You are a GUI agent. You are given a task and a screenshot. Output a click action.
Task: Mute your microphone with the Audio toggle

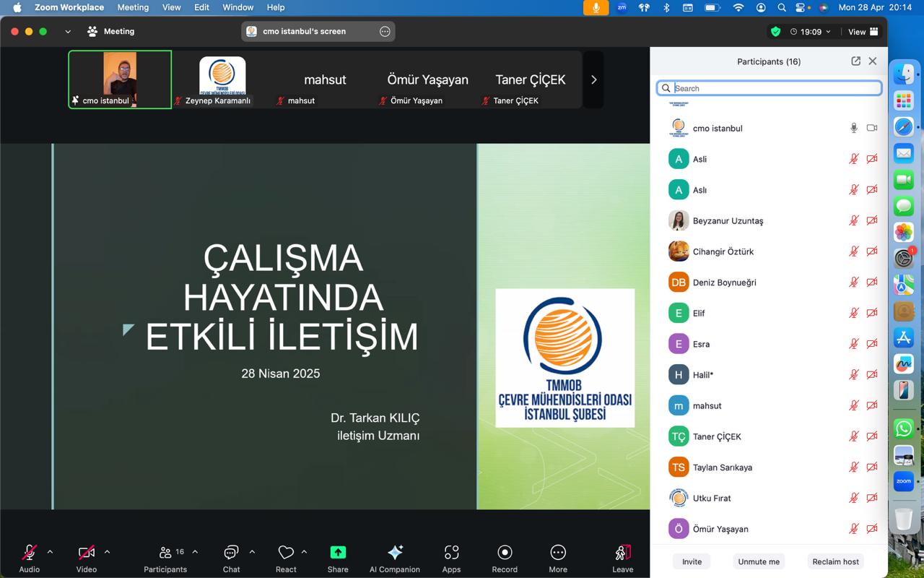(x=28, y=553)
